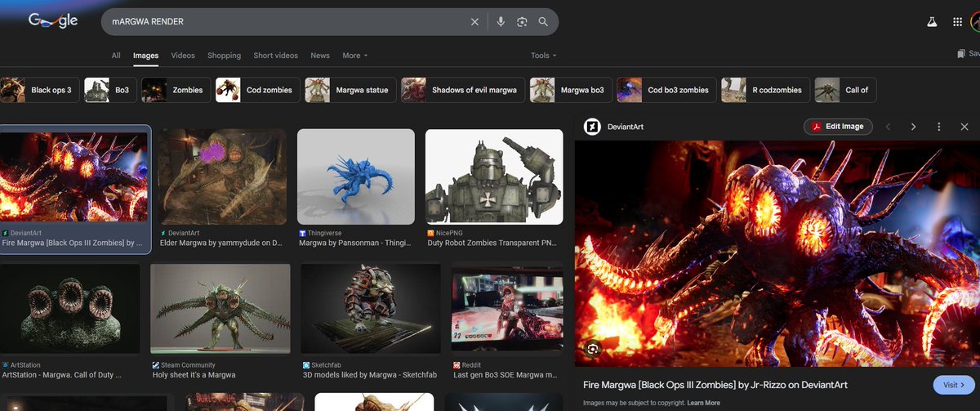The width and height of the screenshot is (980, 411).
Task: Filter by Call of chip
Action: tap(845, 90)
